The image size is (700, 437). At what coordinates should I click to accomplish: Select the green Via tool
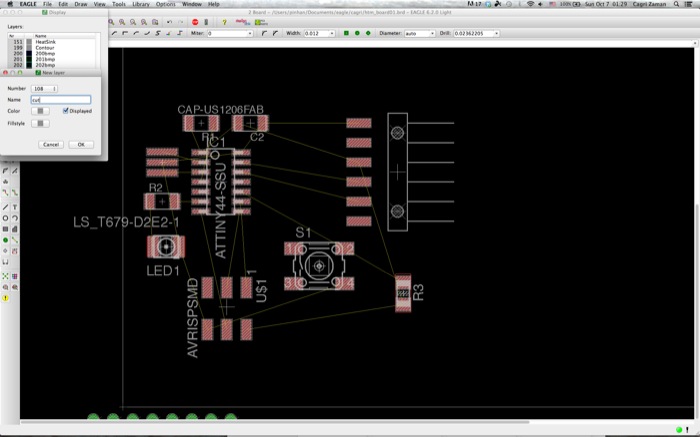(x=5, y=240)
